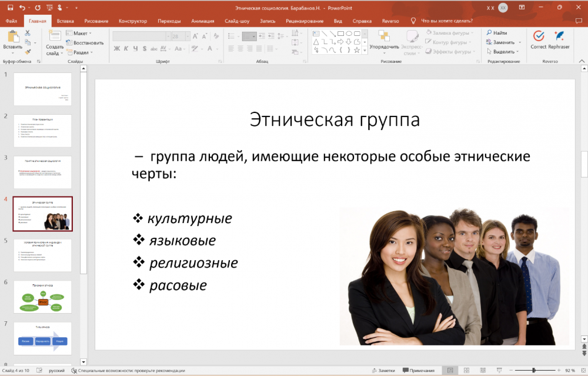Click the Reverso Correct icon
588x376 pixels.
click(538, 36)
